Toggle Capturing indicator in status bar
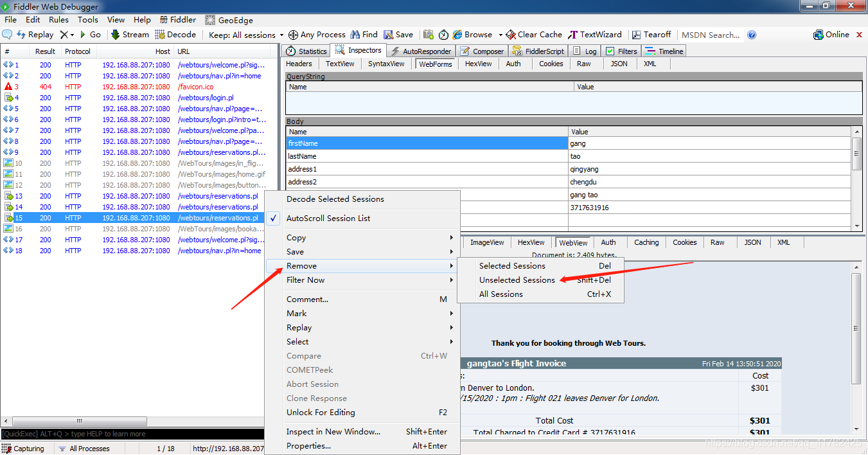868x455 pixels. 24,449
